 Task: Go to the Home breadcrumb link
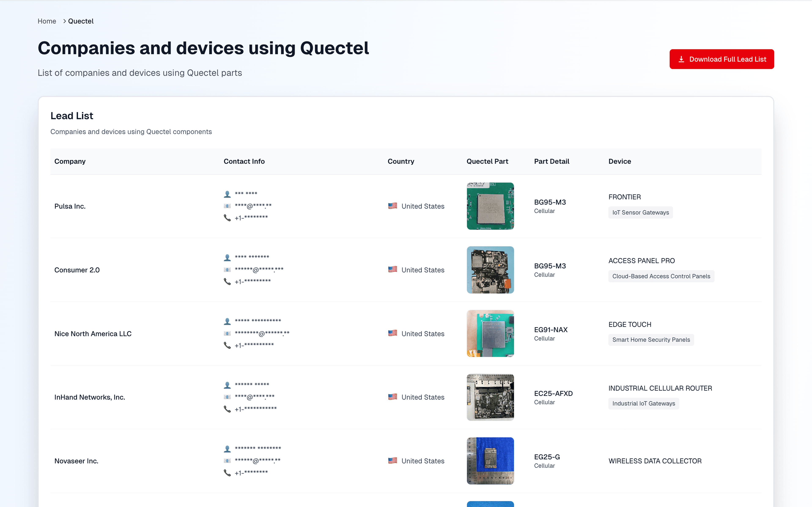(x=47, y=21)
